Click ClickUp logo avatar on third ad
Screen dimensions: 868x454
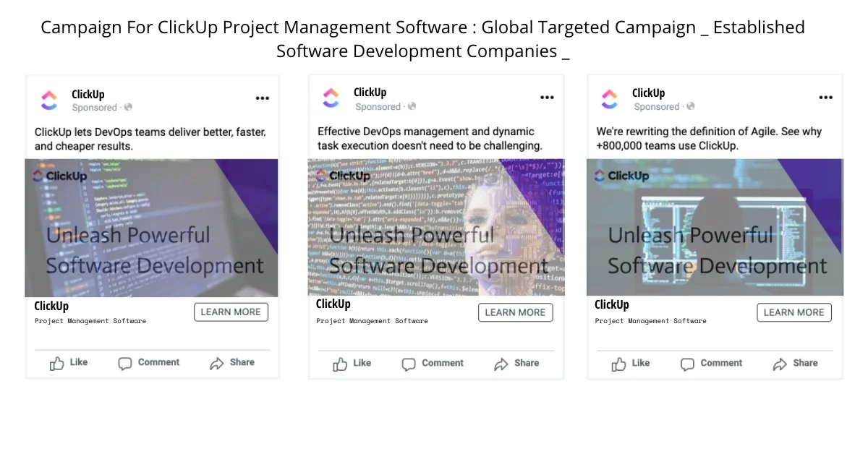tap(610, 99)
